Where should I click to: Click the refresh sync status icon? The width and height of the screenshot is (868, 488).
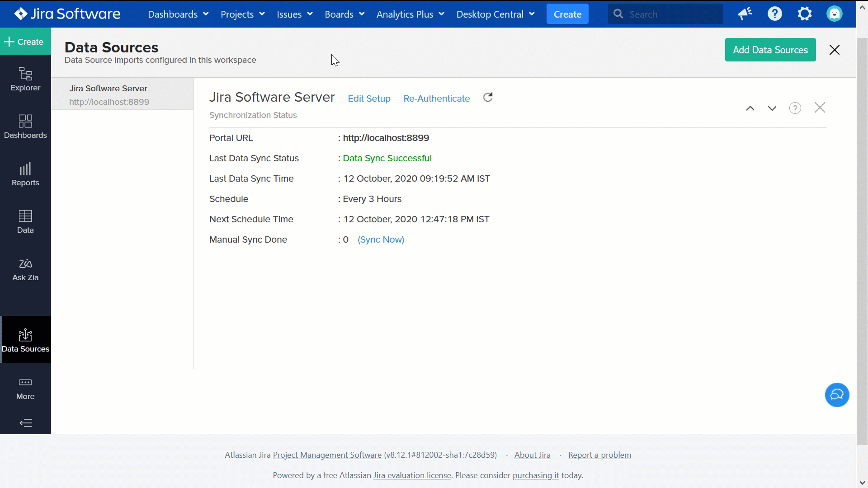(488, 98)
